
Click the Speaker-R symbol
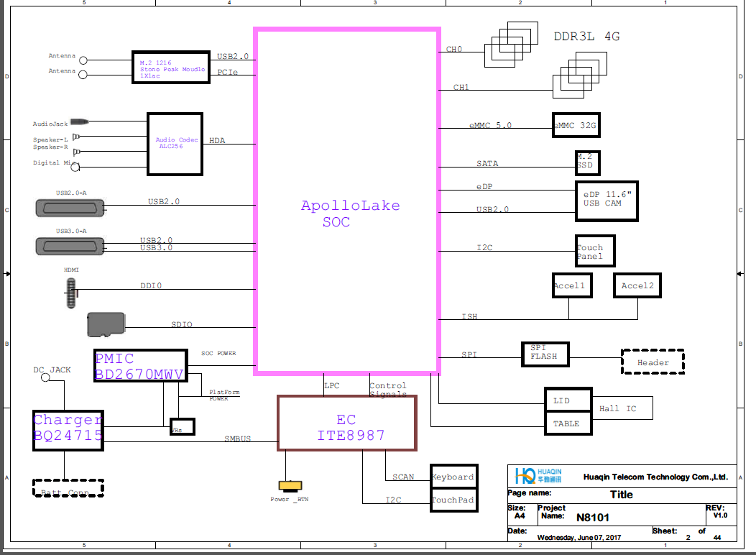pyautogui.click(x=77, y=152)
